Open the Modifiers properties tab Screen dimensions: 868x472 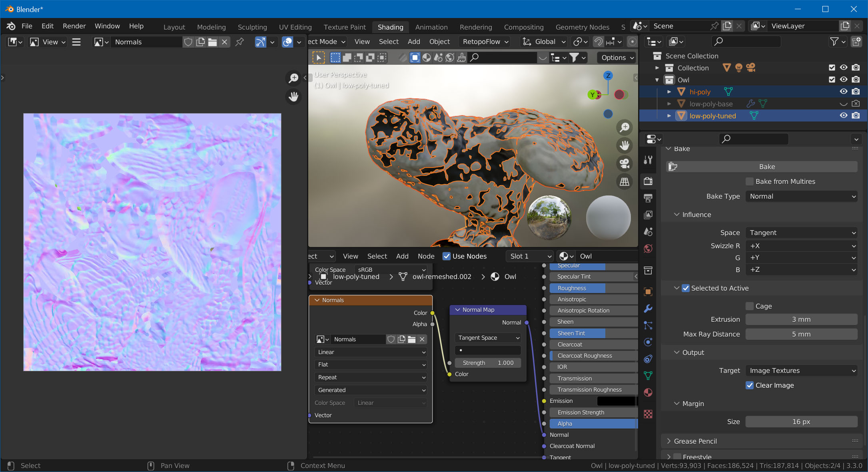point(648,309)
